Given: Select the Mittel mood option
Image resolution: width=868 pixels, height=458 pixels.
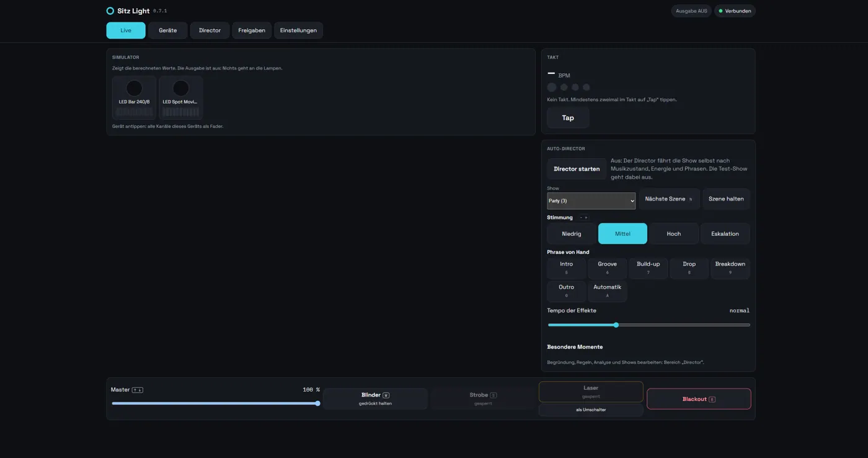Looking at the screenshot, I should 622,234.
